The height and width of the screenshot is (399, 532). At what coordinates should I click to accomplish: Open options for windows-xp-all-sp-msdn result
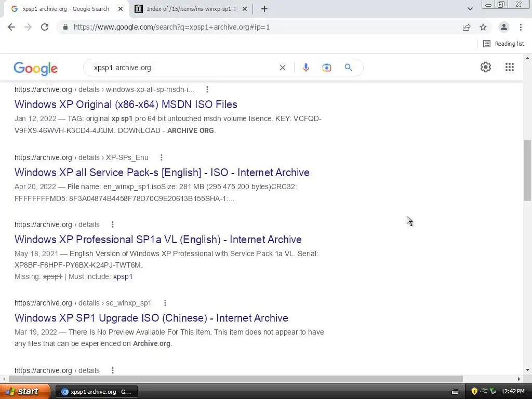click(207, 89)
